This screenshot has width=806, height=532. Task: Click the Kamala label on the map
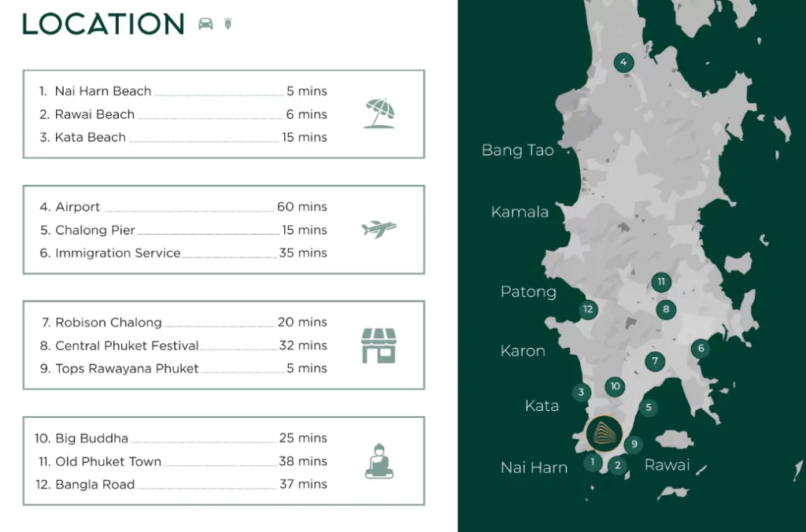[519, 212]
